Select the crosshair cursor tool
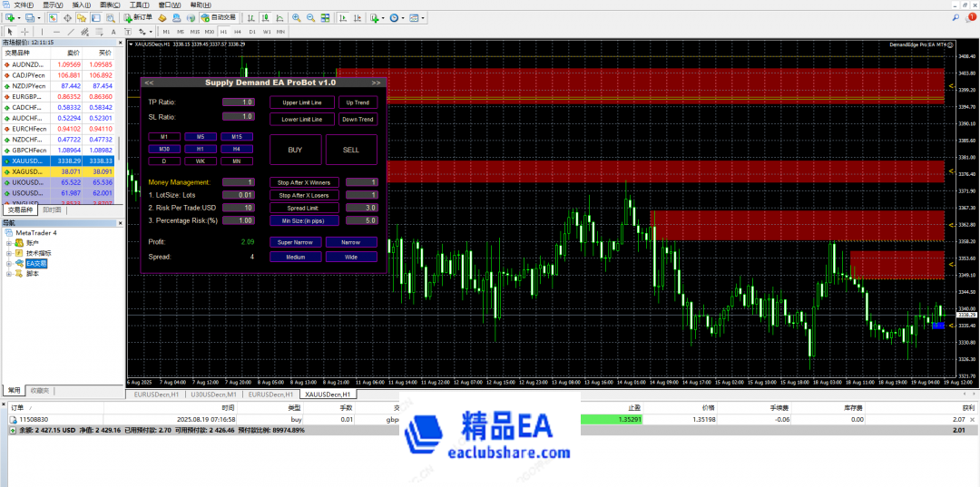 pyautogui.click(x=24, y=32)
